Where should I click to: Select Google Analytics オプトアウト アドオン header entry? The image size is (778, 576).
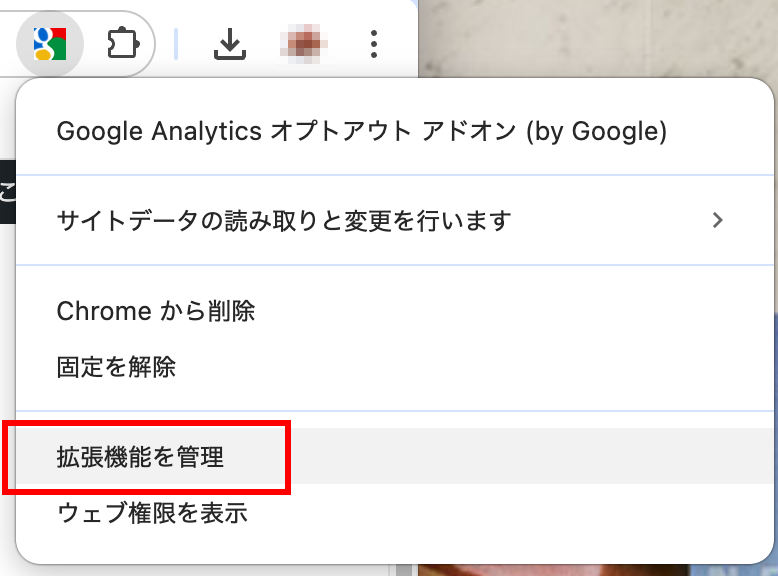tap(361, 131)
